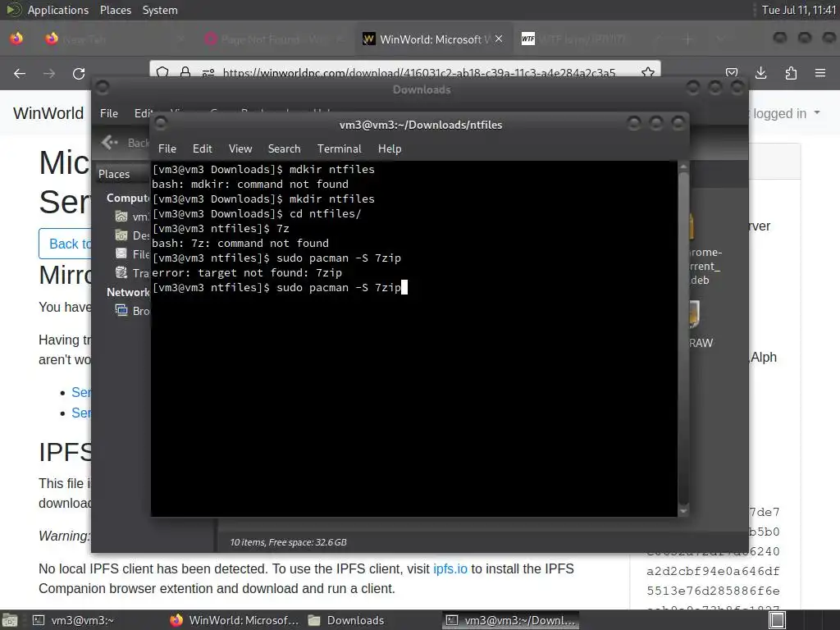Click terminal line 'bash: mdkir: command not found'
840x630 pixels.
coord(250,185)
